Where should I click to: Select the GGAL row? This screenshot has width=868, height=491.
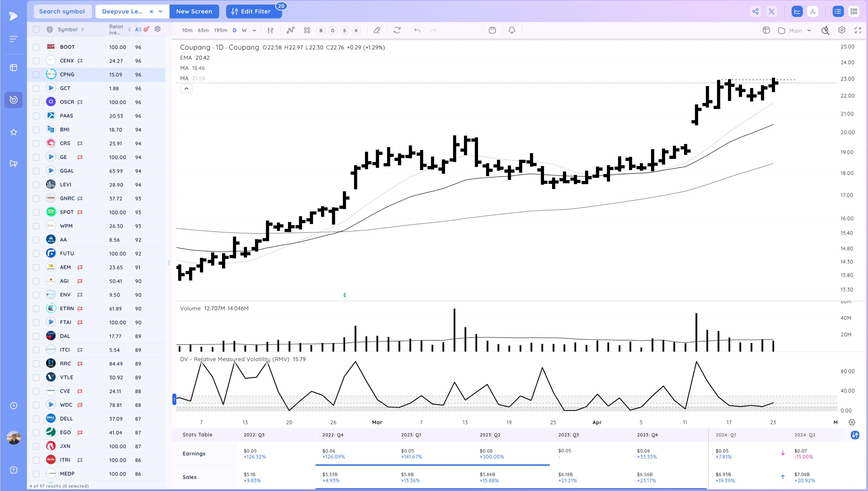96,171
